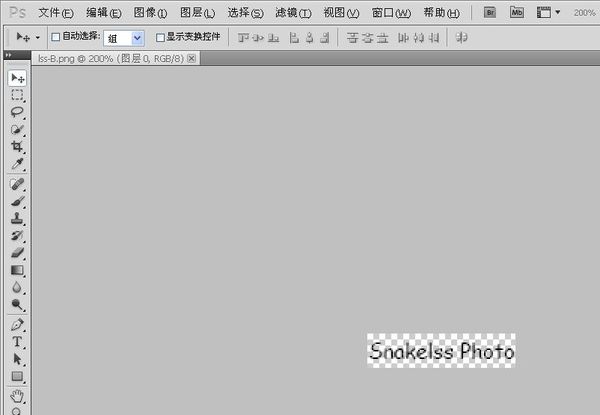Click the Align Top Edges icon

(x=243, y=37)
